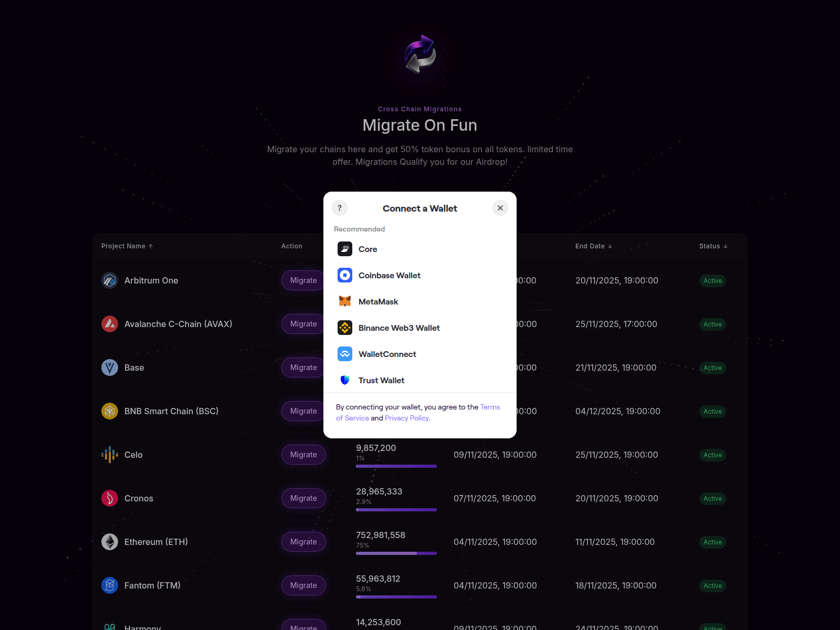Migrate the Celo chain
Screen dimensions: 840x630
(x=303, y=455)
